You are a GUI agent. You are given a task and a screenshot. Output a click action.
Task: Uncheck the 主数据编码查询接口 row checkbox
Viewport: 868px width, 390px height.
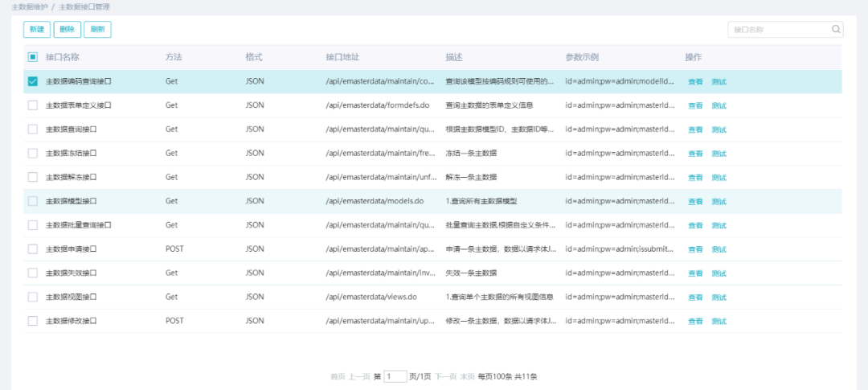[x=33, y=81]
